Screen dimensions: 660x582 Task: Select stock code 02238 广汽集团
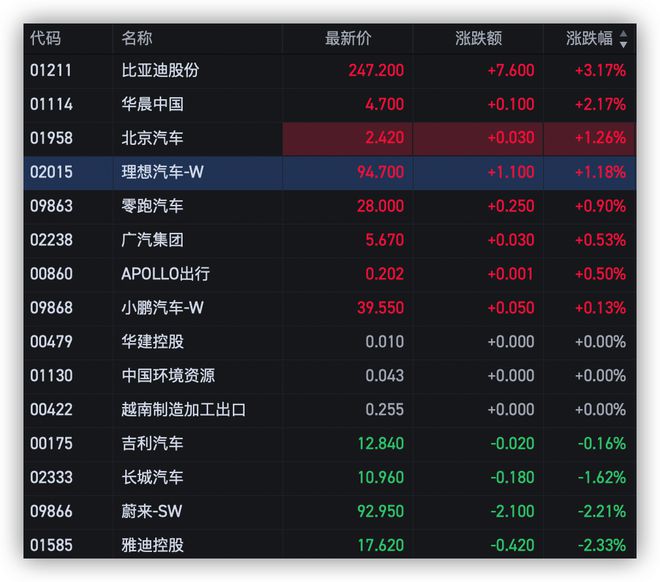[x=51, y=240]
